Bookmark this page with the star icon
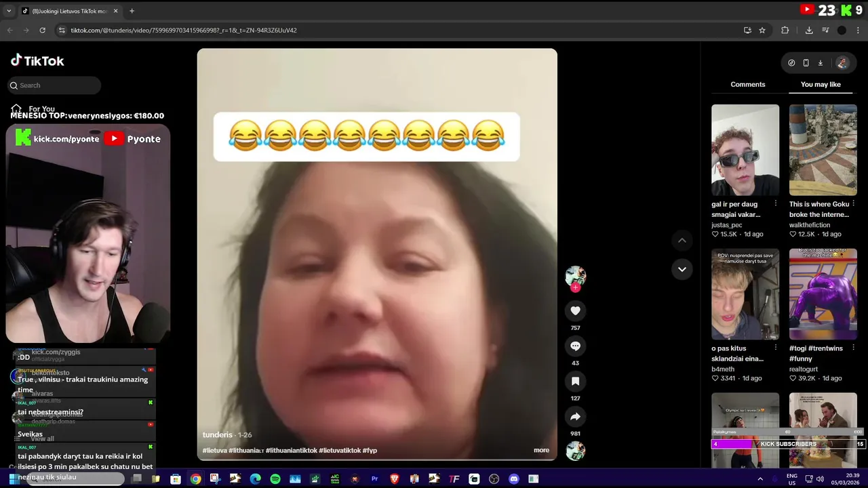This screenshot has height=488, width=868. tap(762, 30)
